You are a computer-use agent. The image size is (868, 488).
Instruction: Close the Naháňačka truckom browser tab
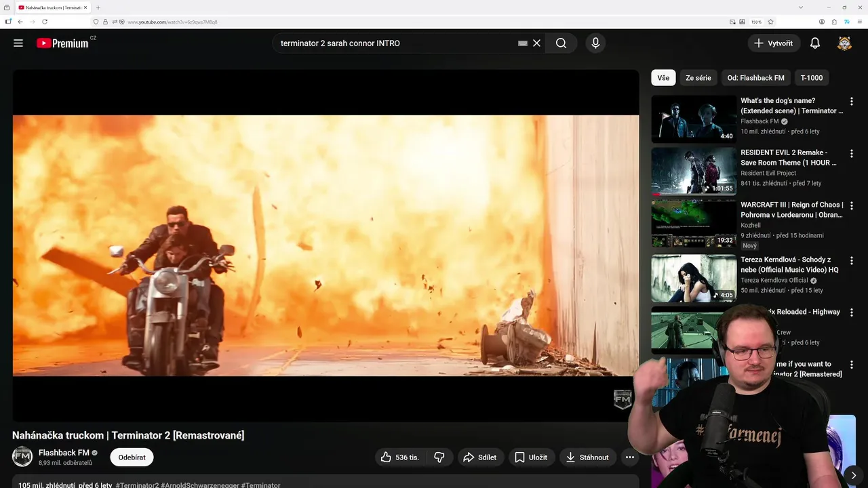(x=85, y=7)
